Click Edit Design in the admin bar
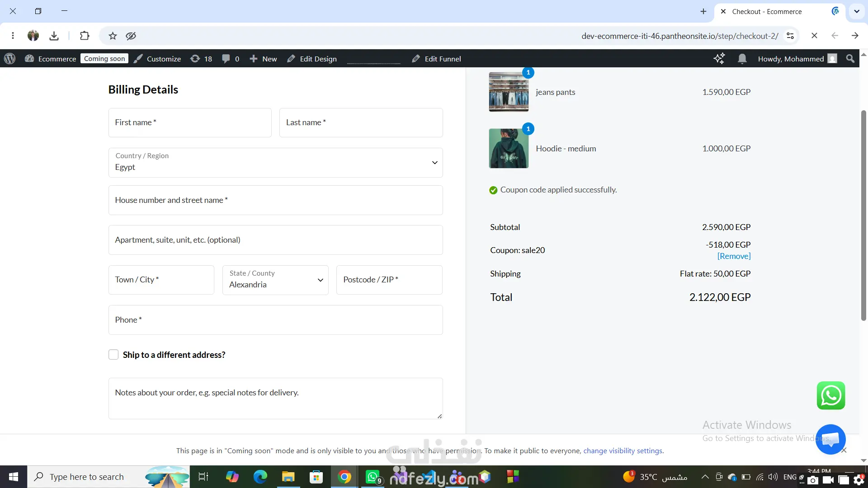The height and width of the screenshot is (488, 868). point(312,59)
